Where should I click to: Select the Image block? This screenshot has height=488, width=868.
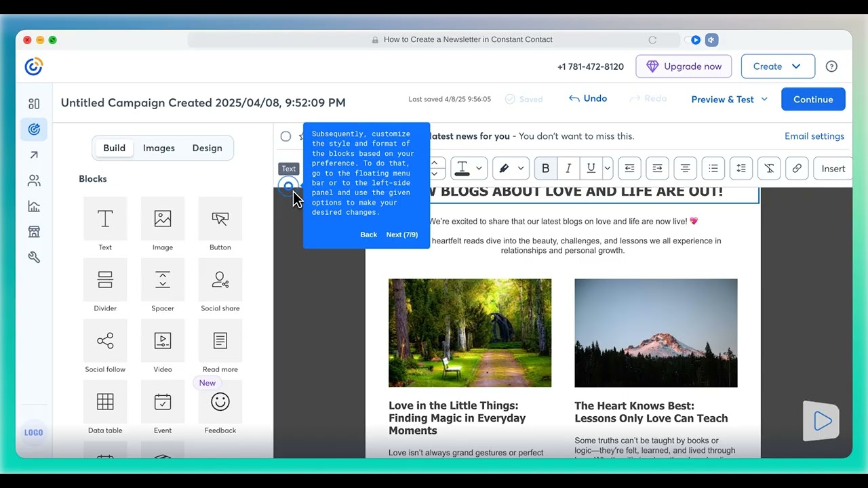163,224
